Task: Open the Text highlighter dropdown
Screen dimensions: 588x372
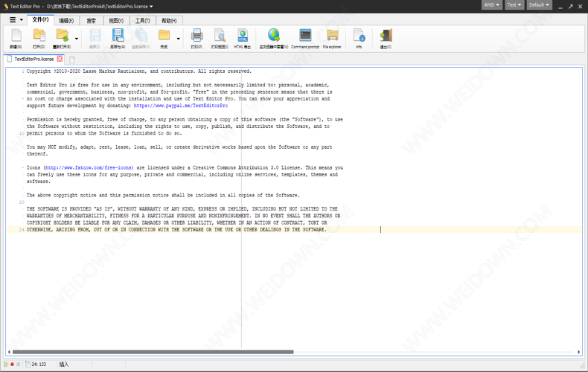Action: 514,5
